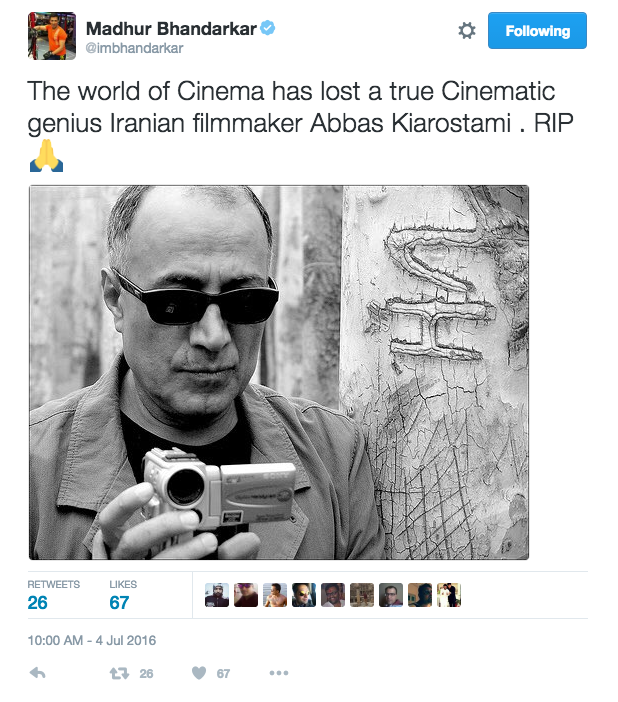Click the tweet text about Abbas Kiarostami

(x=290, y=108)
